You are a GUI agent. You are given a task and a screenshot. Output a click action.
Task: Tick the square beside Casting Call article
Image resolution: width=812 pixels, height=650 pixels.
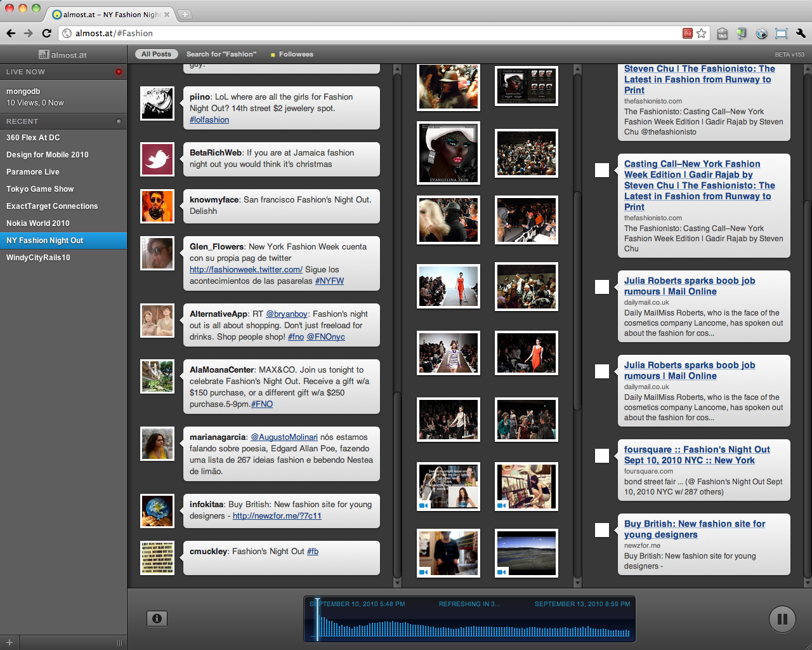tap(602, 170)
